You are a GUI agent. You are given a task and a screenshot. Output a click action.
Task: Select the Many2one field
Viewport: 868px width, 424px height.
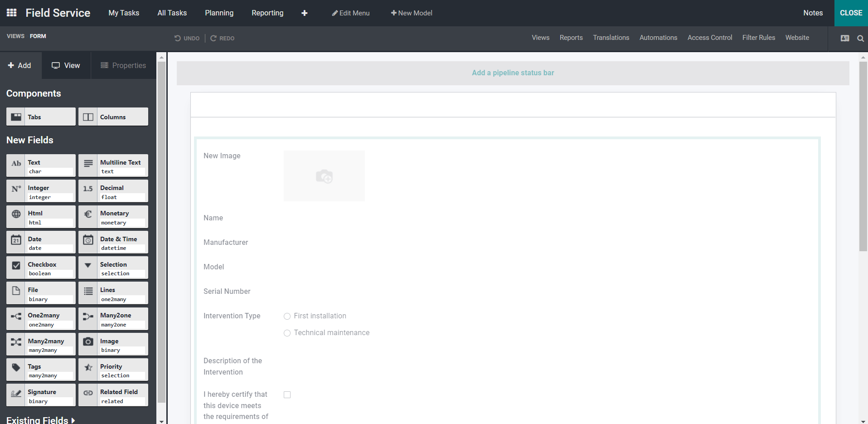[x=113, y=319]
